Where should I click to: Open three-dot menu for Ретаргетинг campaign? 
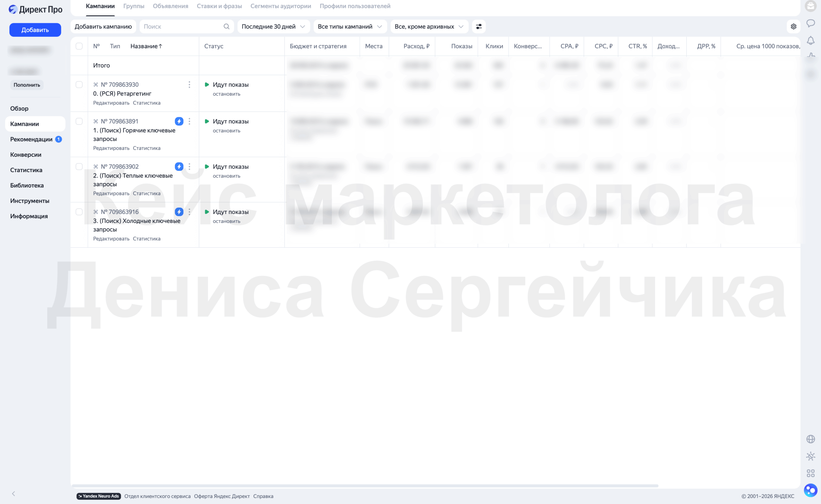click(189, 85)
